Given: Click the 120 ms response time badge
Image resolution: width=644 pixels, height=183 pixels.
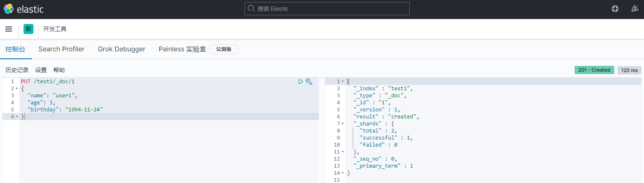Looking at the screenshot, I should [x=630, y=70].
